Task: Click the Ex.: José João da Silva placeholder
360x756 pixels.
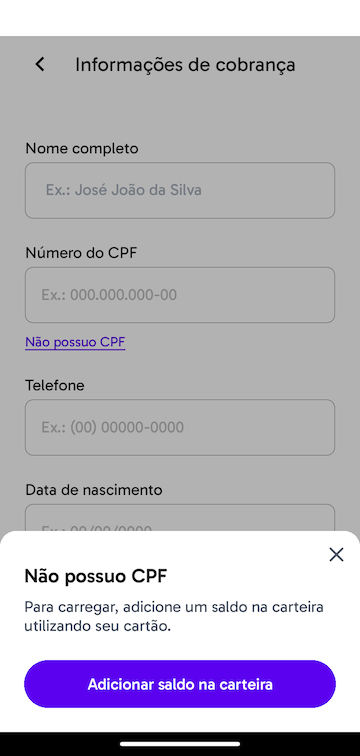Action: pyautogui.click(x=124, y=190)
